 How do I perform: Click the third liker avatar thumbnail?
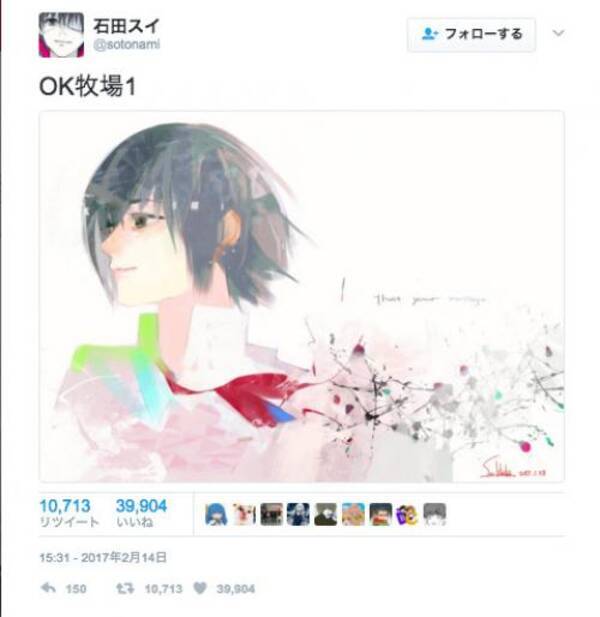point(271,514)
